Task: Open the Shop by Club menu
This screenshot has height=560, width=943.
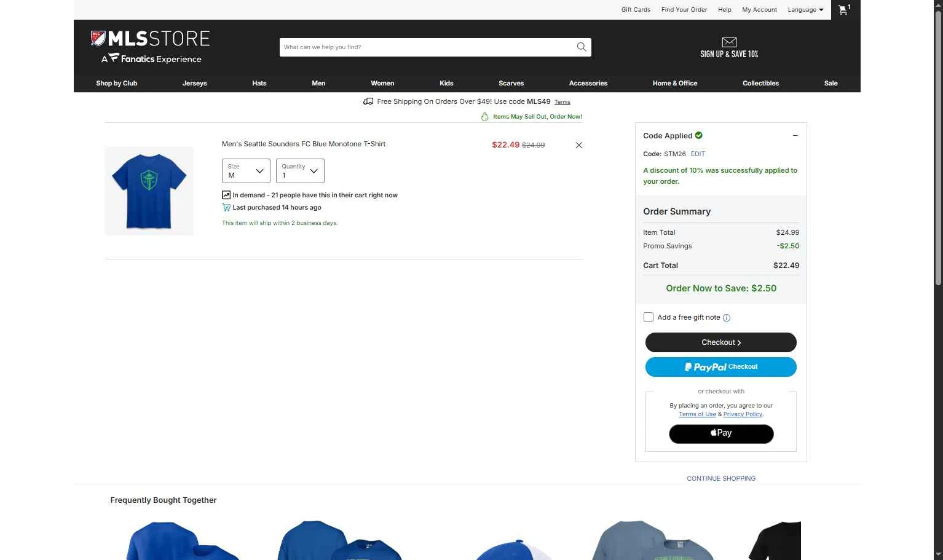Action: pyautogui.click(x=117, y=83)
